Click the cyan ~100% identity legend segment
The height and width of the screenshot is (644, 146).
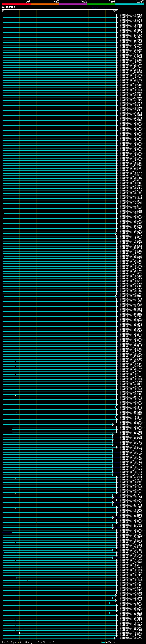130,4
